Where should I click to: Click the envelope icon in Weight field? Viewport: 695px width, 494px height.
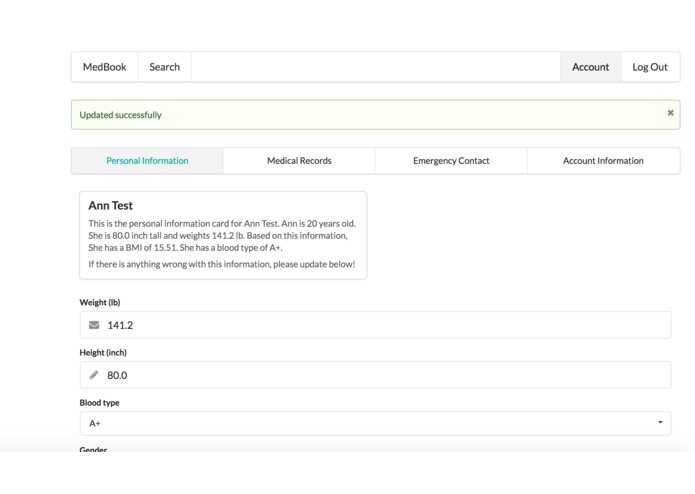click(x=94, y=325)
